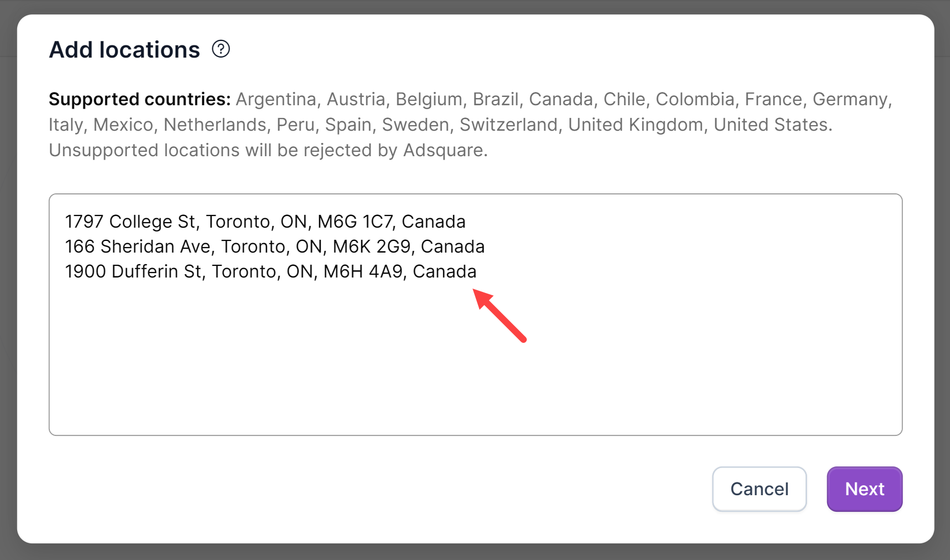Click Argentina in the supported countries list
Viewport: 950px width, 560px height.
coord(276,99)
